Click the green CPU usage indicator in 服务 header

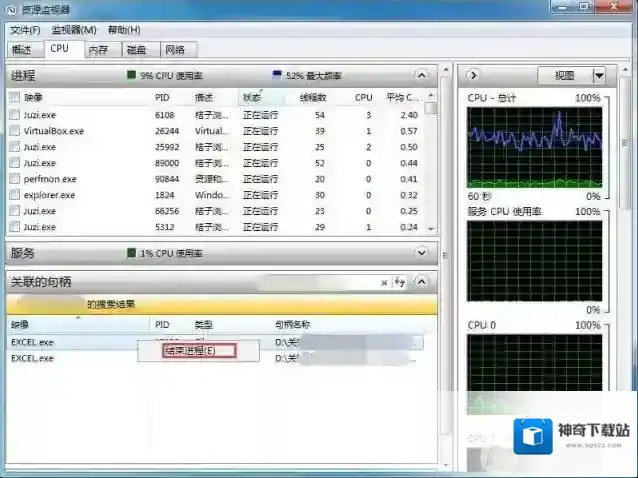click(131, 254)
